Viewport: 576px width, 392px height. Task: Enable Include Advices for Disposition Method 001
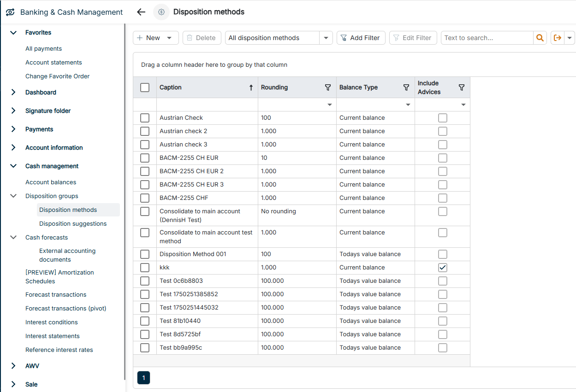(443, 254)
